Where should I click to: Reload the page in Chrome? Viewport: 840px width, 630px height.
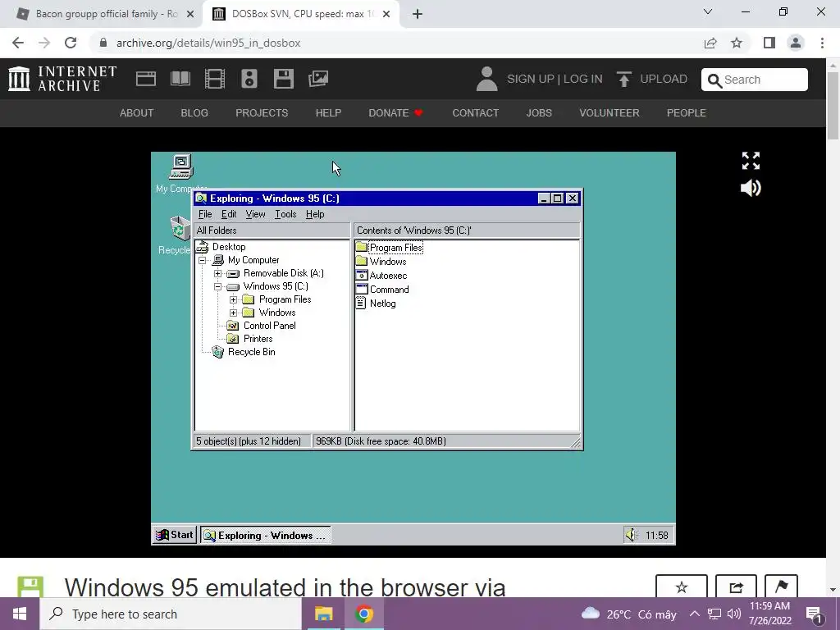pos(71,43)
